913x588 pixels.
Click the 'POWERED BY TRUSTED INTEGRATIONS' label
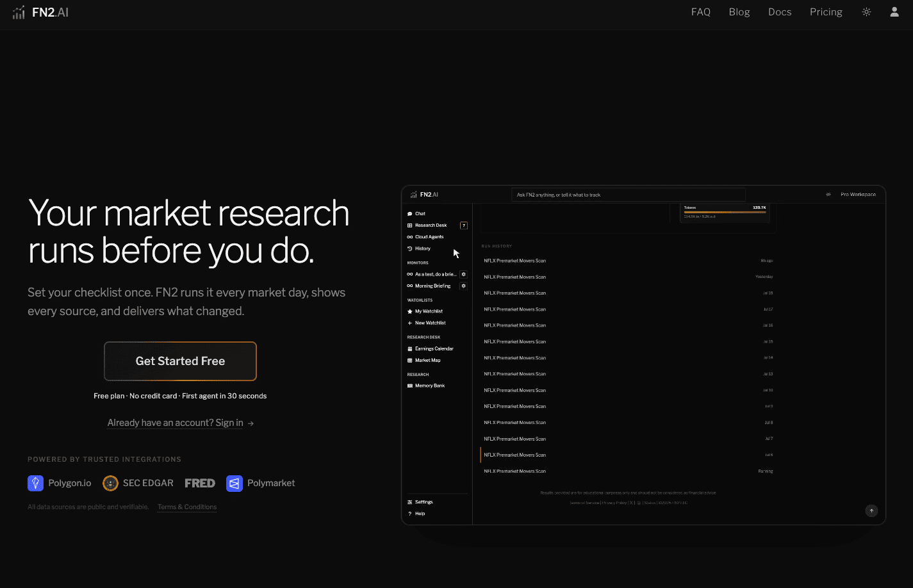coord(104,459)
